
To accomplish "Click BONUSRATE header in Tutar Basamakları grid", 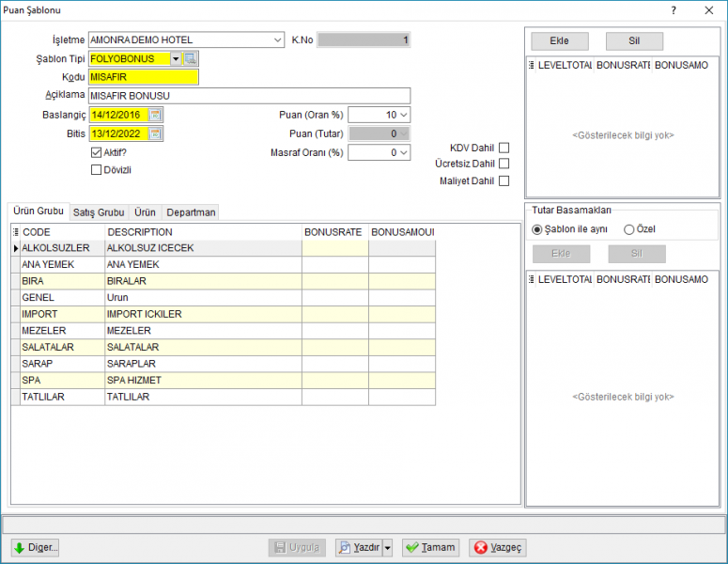I will click(x=623, y=279).
